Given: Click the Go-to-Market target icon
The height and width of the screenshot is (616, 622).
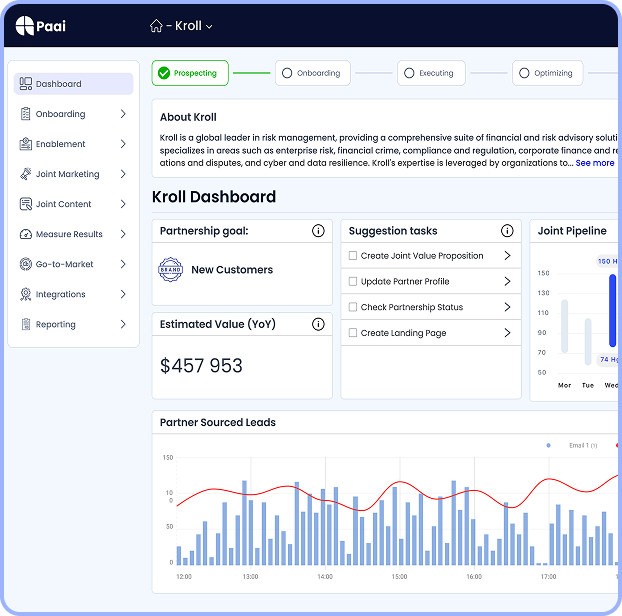Looking at the screenshot, I should click(x=26, y=264).
